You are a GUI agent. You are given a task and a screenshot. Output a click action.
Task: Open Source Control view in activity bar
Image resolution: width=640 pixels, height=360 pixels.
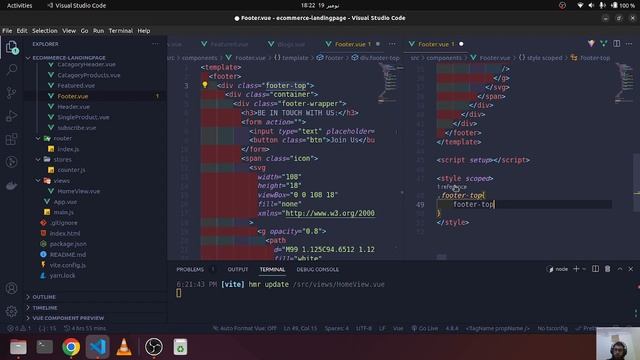[11, 93]
